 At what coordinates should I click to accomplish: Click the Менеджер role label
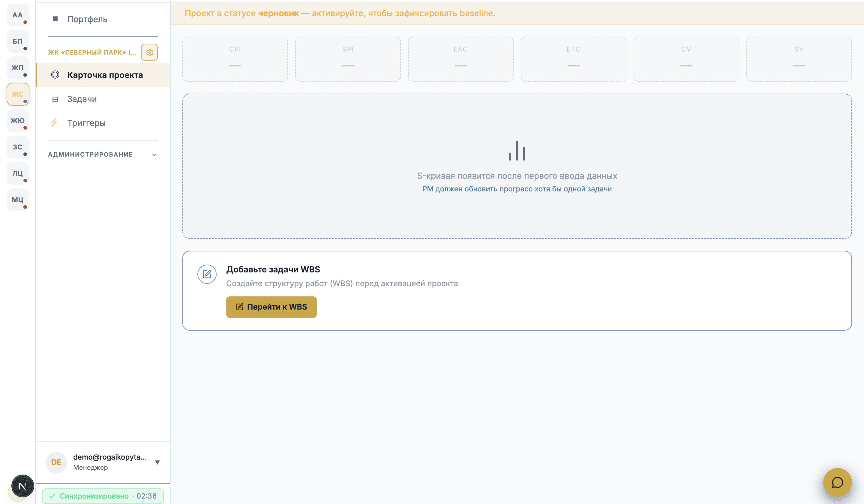[91, 467]
